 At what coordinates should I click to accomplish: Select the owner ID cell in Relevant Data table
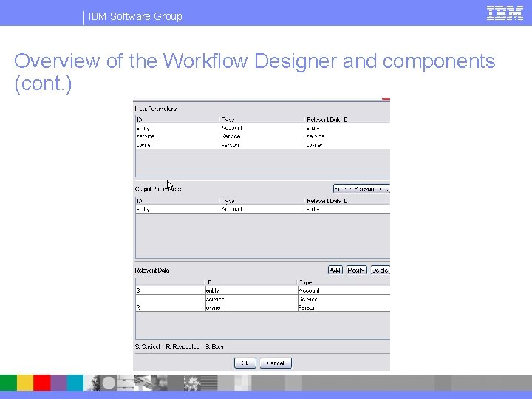251,307
